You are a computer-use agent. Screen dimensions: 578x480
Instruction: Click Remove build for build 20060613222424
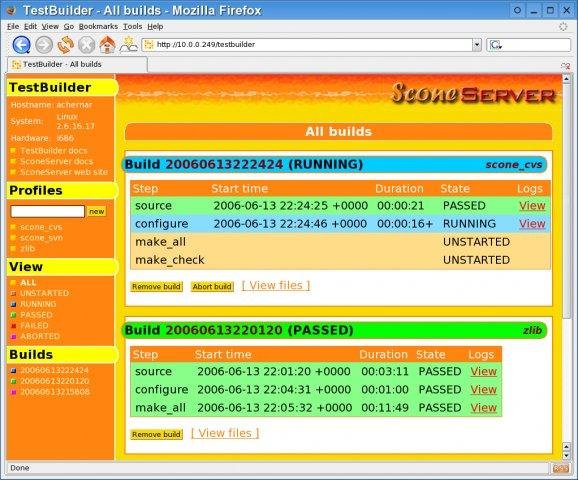coord(156,286)
